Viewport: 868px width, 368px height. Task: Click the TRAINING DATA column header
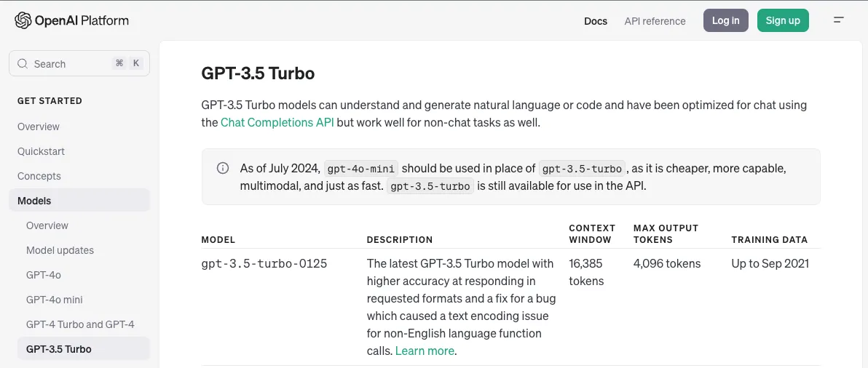[770, 240]
